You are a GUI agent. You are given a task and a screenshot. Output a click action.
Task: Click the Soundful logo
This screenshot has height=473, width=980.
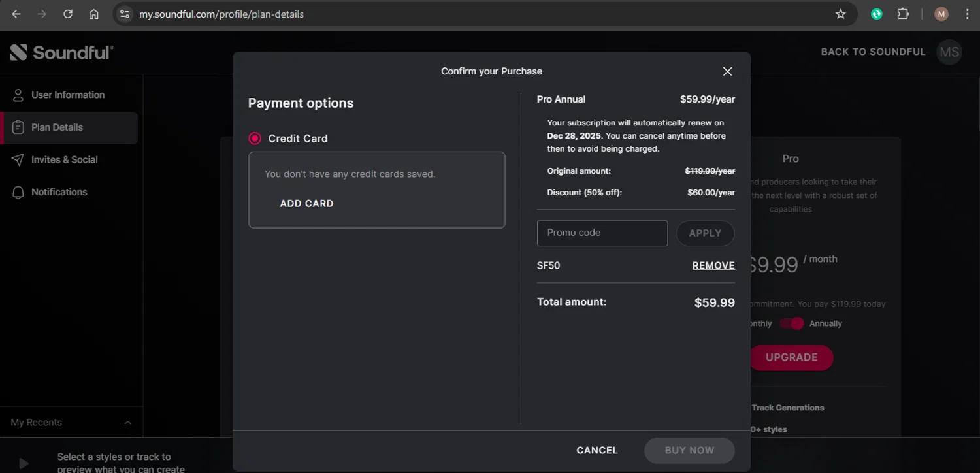click(62, 52)
